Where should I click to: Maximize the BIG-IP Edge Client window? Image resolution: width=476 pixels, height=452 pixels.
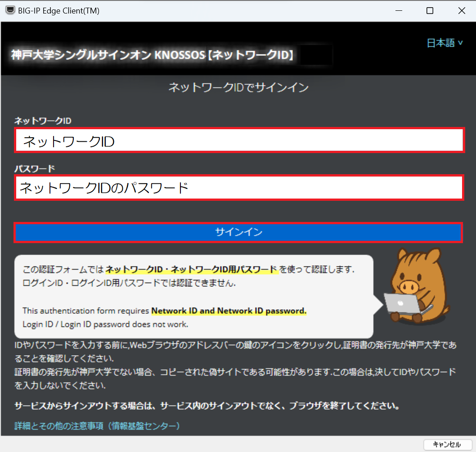pos(430,11)
